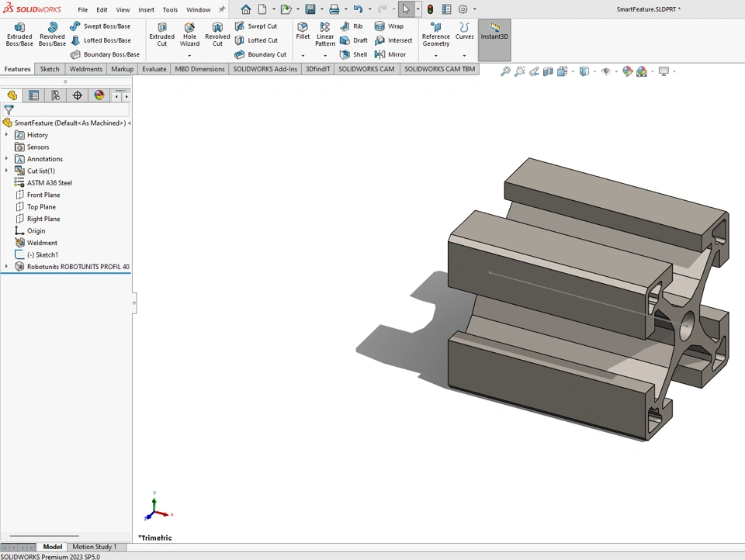Switch to the Sketch tab

point(50,69)
